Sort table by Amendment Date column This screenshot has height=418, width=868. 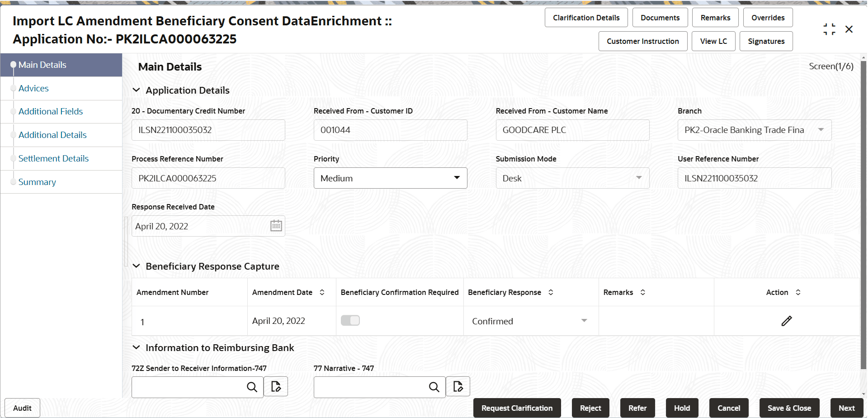click(x=322, y=292)
